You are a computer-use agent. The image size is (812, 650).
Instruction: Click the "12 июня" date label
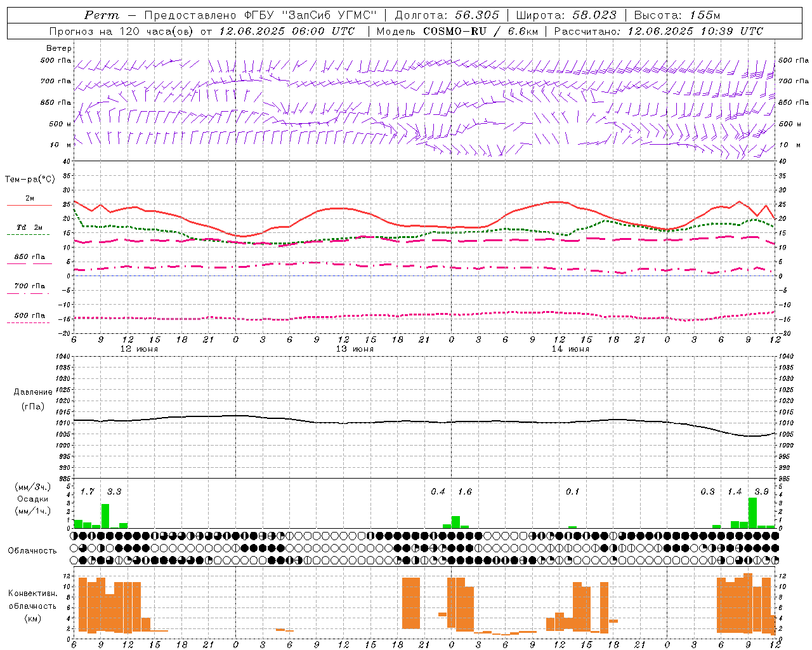(139, 349)
